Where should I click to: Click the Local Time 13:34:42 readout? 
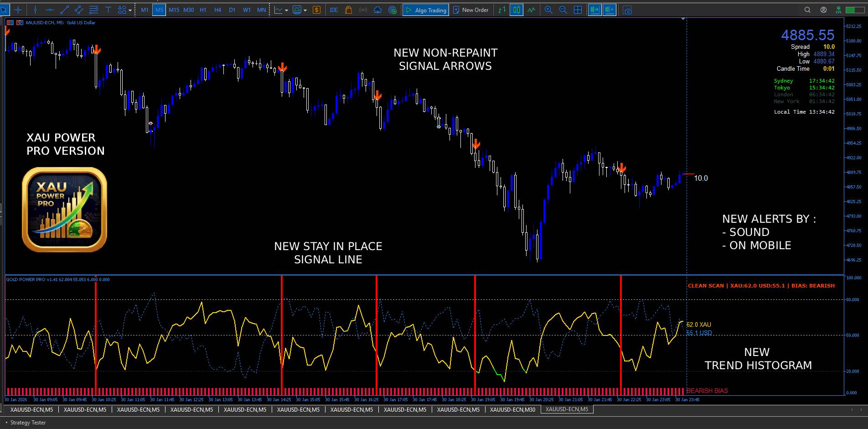804,112
